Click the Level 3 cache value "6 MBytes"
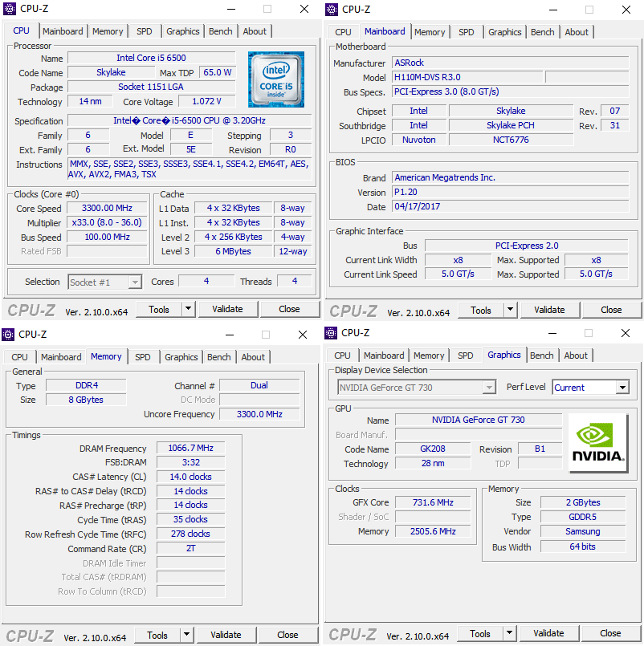 pos(234,251)
